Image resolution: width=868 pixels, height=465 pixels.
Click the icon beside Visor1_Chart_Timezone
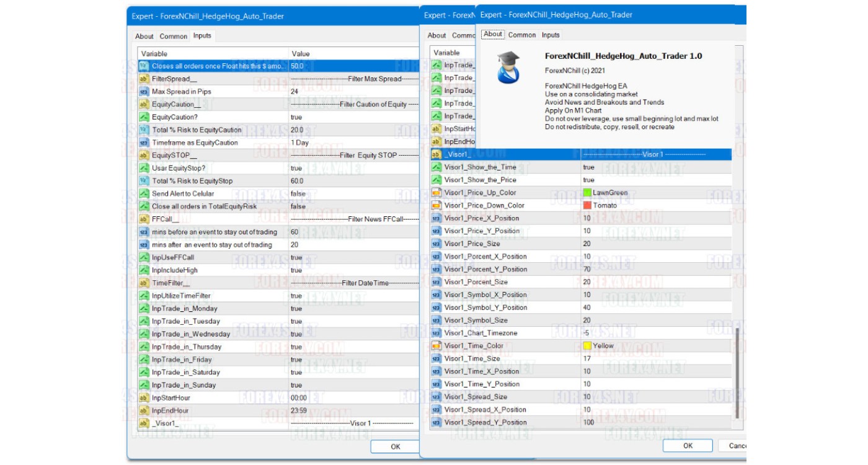coord(436,333)
